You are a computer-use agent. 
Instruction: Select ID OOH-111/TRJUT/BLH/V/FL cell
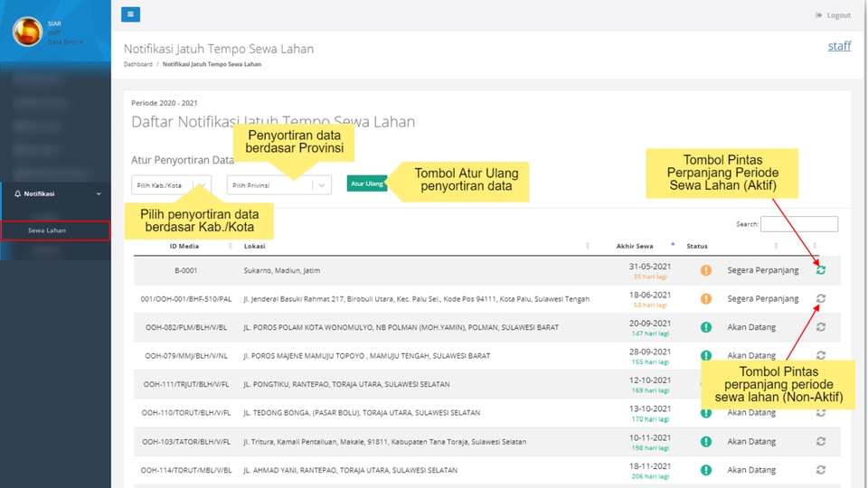186,384
